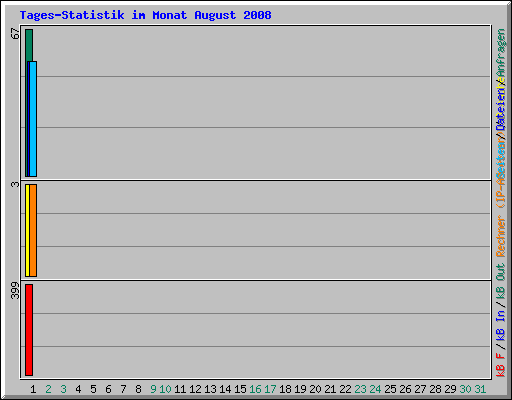Screen dimensions: 512x400
Task: Click the yellow bar in the middle panel
Action: 27,230
